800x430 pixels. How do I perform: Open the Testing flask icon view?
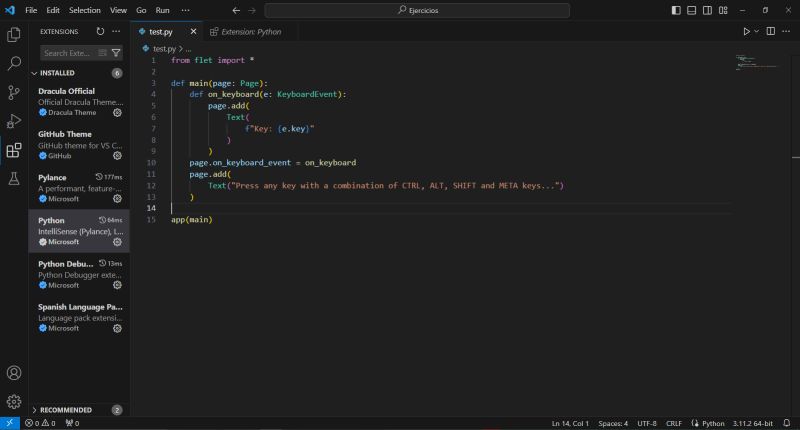click(14, 179)
